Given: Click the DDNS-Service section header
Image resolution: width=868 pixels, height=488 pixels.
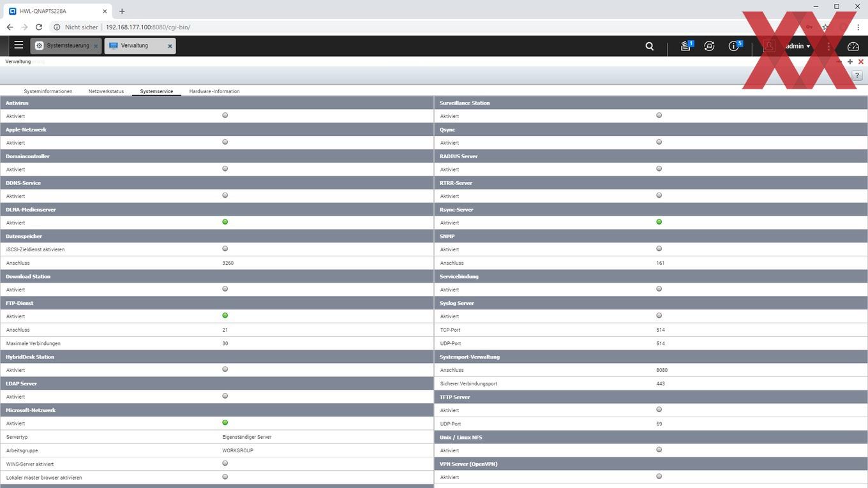Looking at the screenshot, I should click(x=217, y=183).
